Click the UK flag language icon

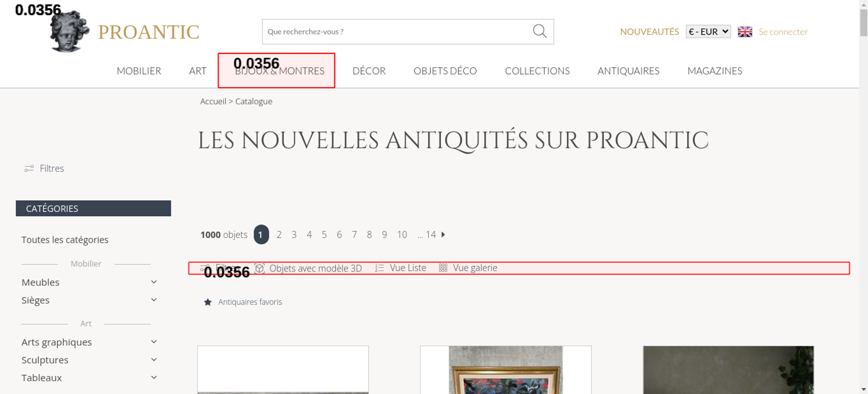pyautogui.click(x=745, y=32)
